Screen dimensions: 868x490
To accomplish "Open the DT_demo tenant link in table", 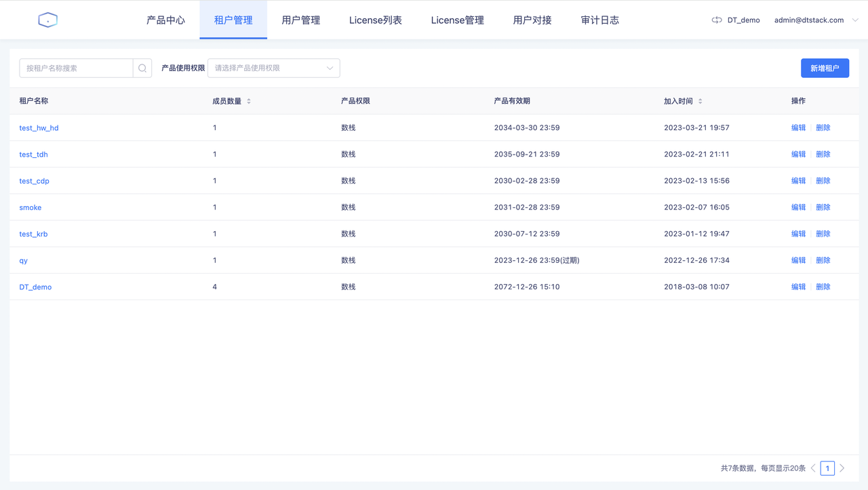I will click(35, 287).
